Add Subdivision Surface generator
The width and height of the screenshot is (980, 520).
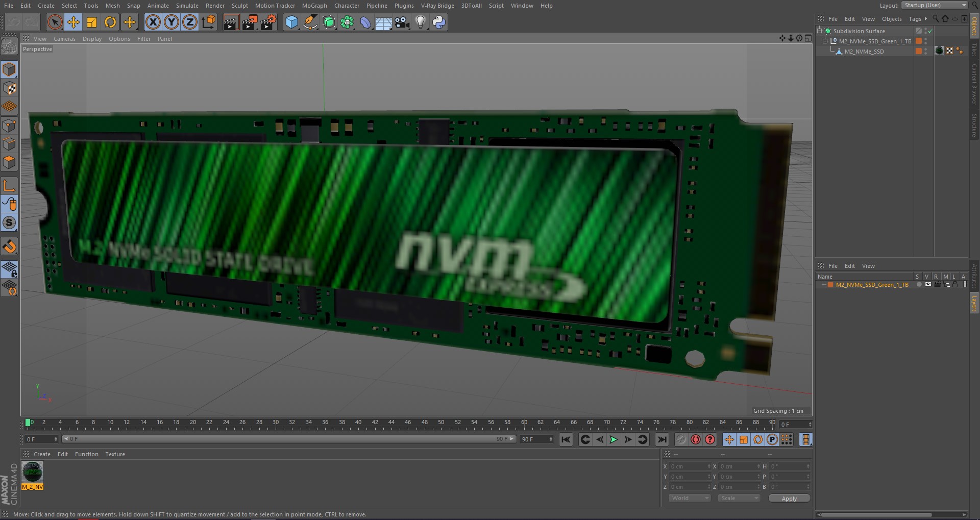[x=329, y=22]
